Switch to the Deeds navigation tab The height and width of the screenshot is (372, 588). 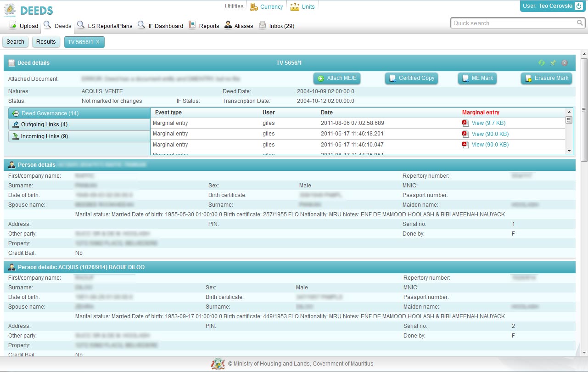(x=57, y=26)
